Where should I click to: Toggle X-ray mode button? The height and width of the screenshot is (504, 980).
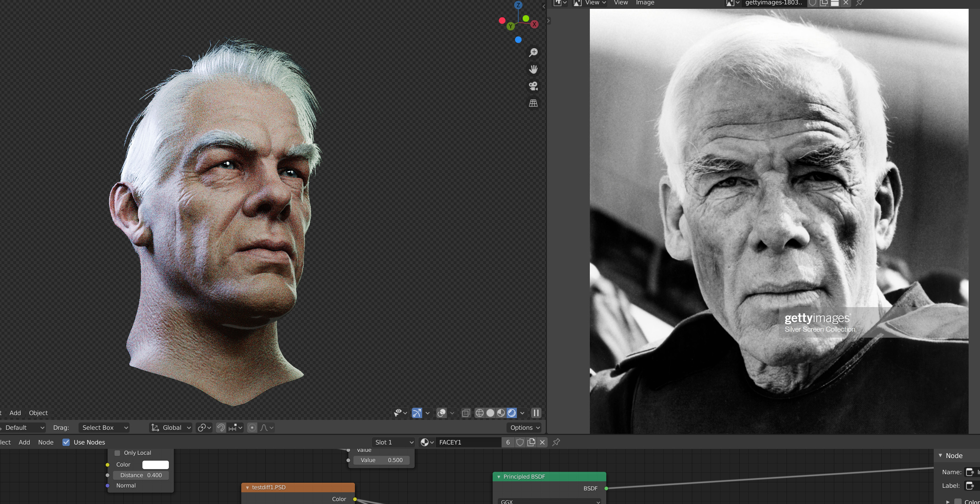[x=466, y=413]
